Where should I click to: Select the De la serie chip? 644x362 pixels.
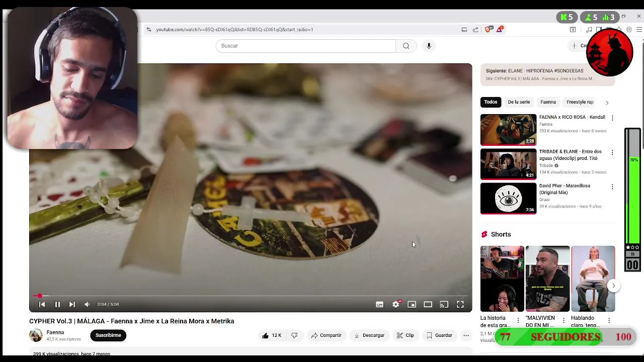519,102
